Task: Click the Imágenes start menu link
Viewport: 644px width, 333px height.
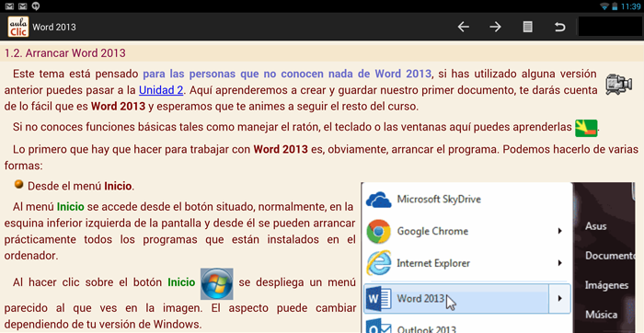Action: [x=606, y=285]
